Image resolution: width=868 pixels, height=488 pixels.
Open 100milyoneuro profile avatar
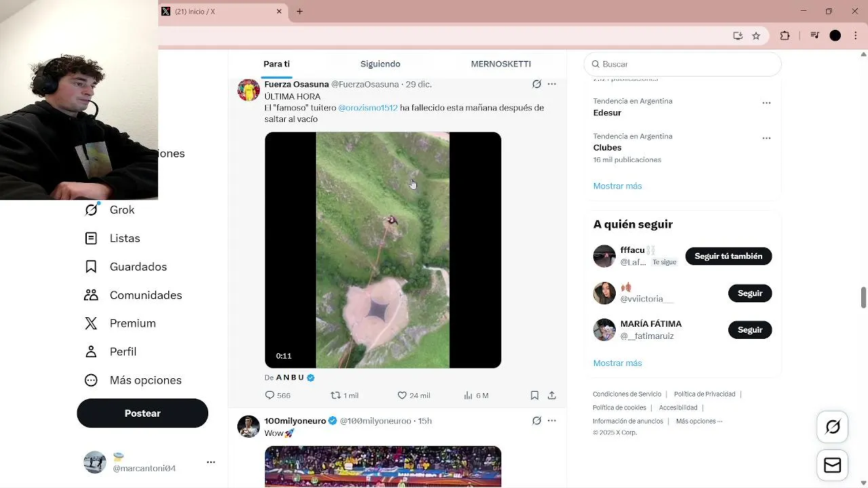249,426
